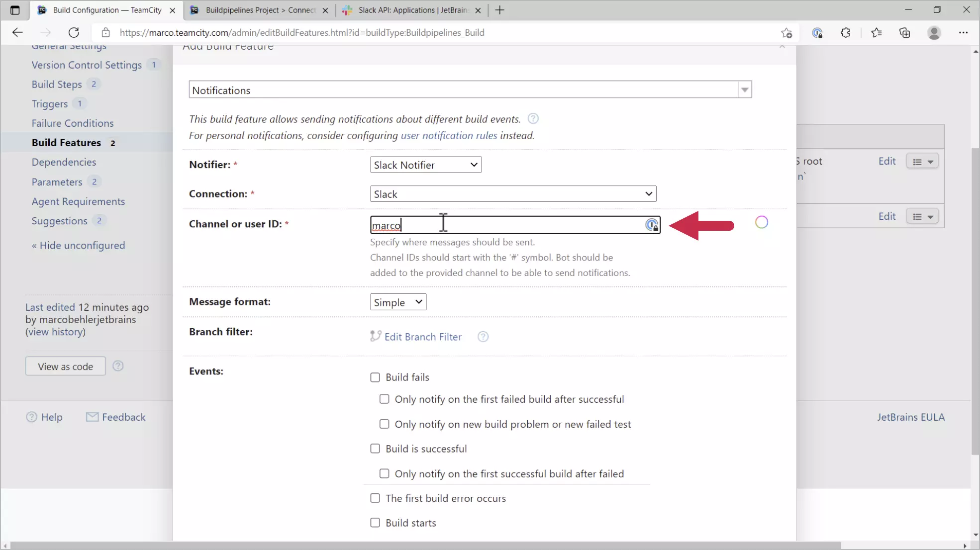Screen dimensions: 980x550
Task: Enable notifications when Build starts
Action: pos(375,523)
